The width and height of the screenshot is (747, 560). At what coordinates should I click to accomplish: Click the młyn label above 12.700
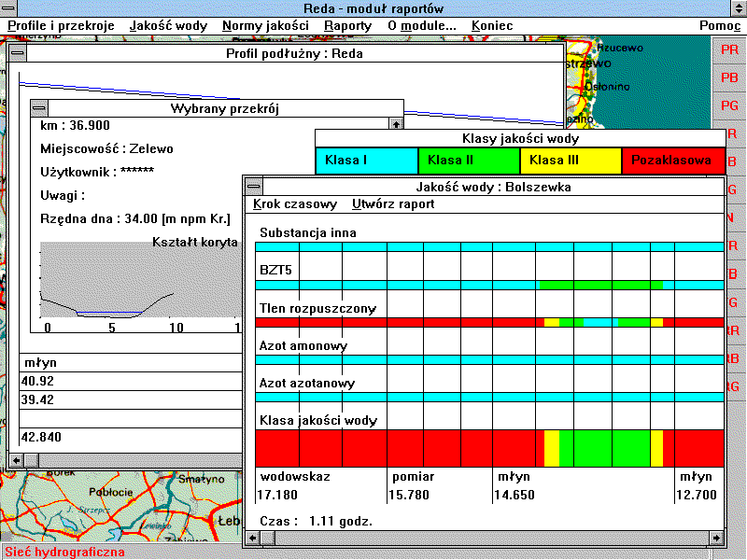pos(696,477)
